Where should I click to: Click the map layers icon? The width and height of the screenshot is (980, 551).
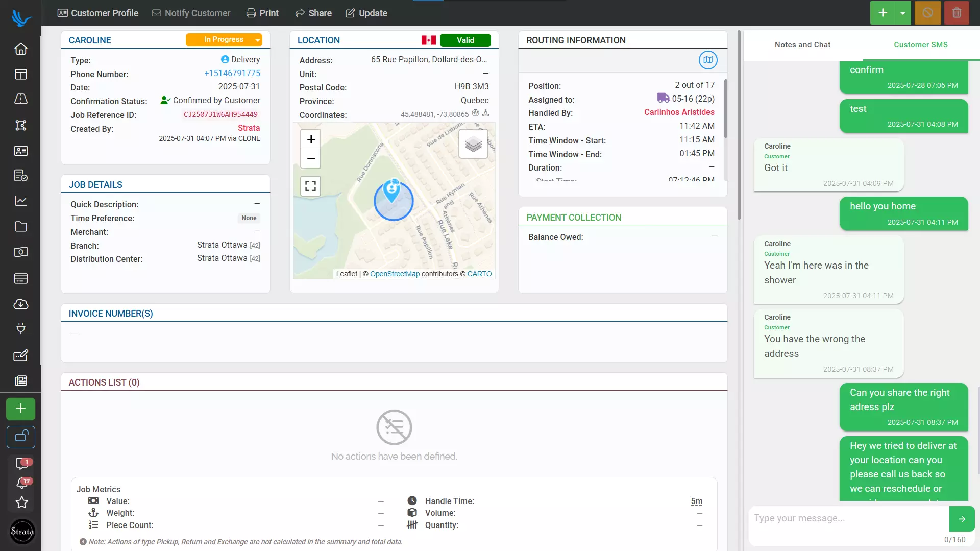[x=473, y=144]
